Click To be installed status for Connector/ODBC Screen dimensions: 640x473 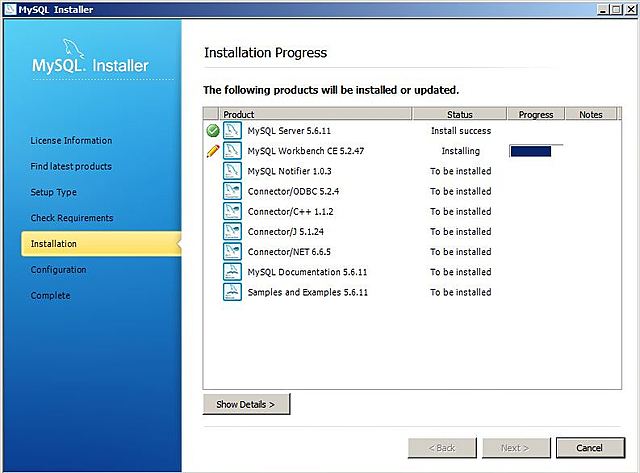[460, 191]
